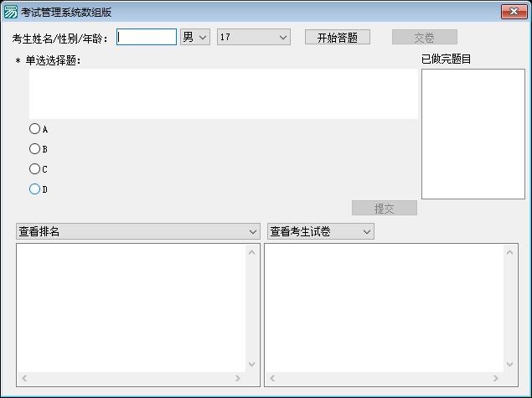Select radio option C
This screenshot has height=398, width=532.
click(39, 169)
